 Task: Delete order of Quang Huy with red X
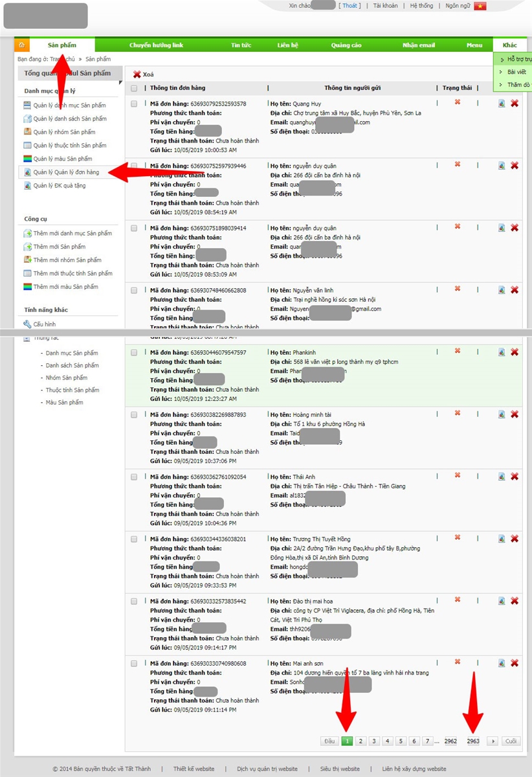(x=515, y=104)
